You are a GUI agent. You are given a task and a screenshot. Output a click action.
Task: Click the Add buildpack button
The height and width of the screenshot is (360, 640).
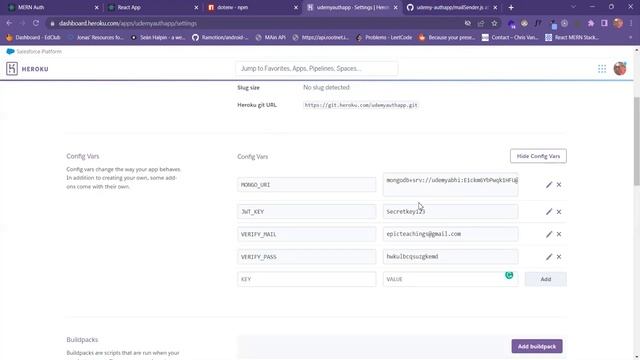tap(537, 346)
